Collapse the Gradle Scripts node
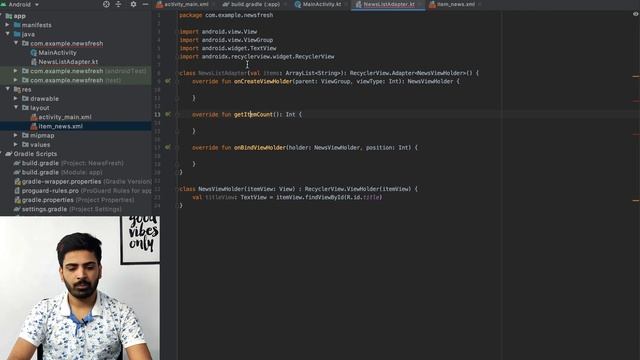 2,154
